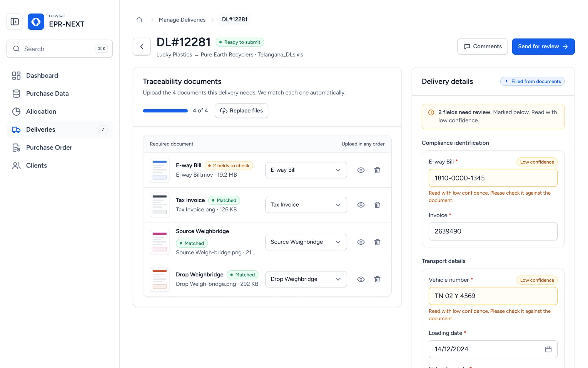This screenshot has height=368, width=588.
Task: Edit the Vehicle number field
Action: [493, 296]
